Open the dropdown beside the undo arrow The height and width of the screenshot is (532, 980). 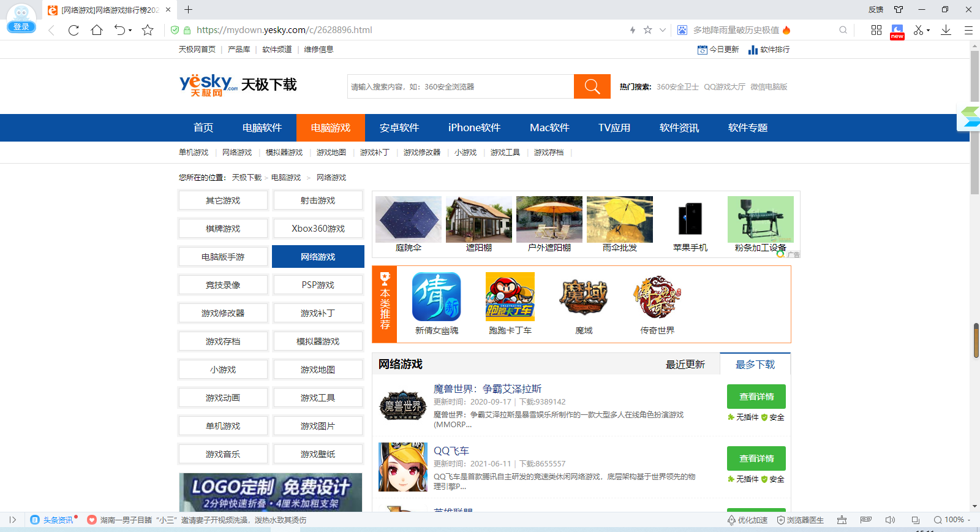[130, 31]
